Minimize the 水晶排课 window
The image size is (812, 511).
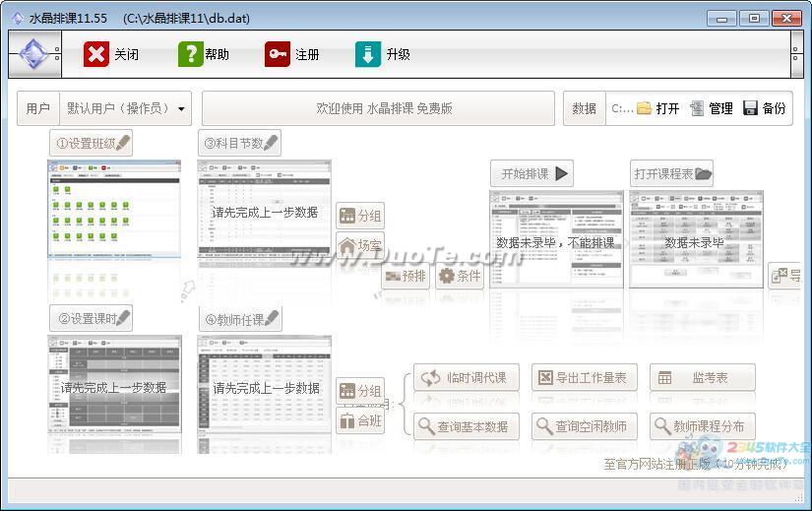[721, 19]
